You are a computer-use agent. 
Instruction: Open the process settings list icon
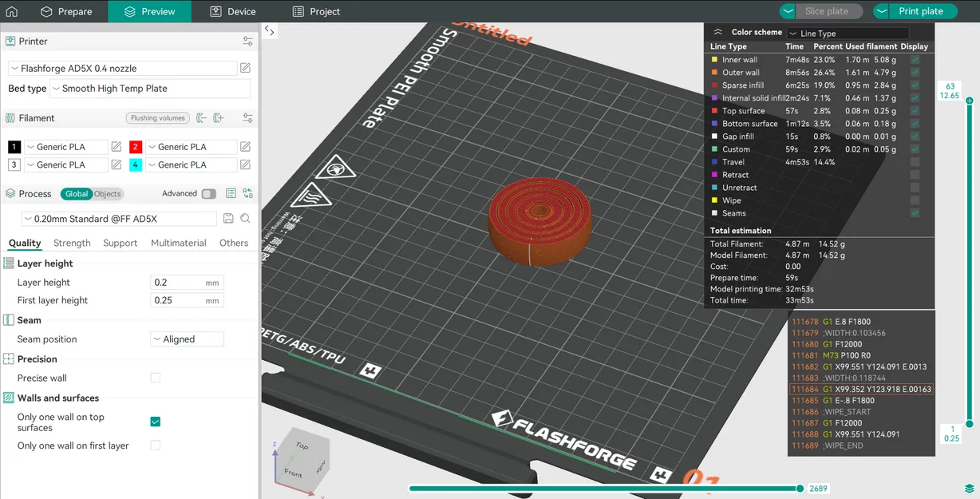(x=231, y=193)
